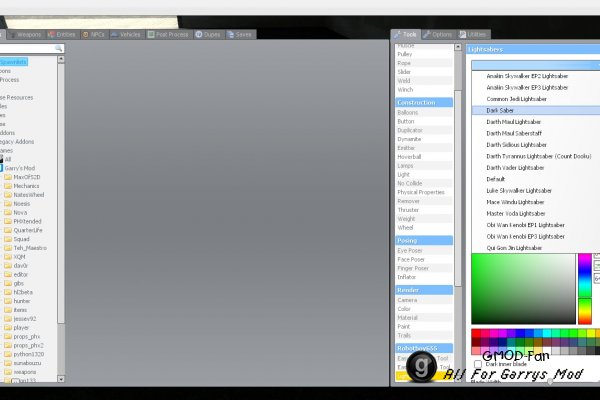Click the Utilities tab icon
The width and height of the screenshot is (600, 400).
(463, 34)
